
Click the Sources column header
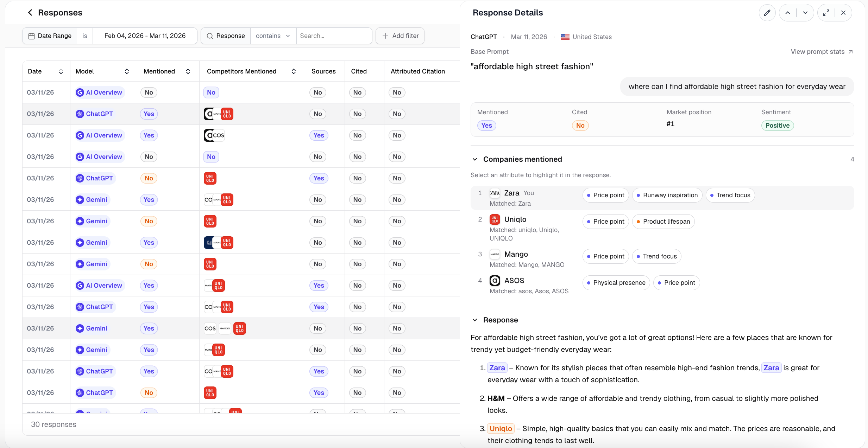coord(323,71)
